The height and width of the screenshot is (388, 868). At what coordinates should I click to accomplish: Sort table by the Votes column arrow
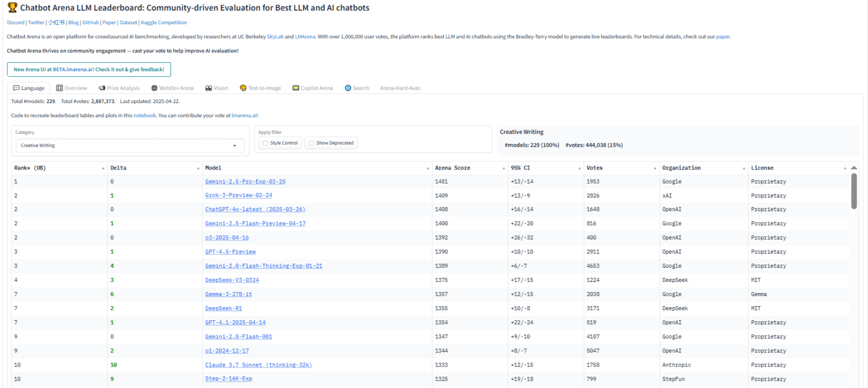tap(656, 168)
